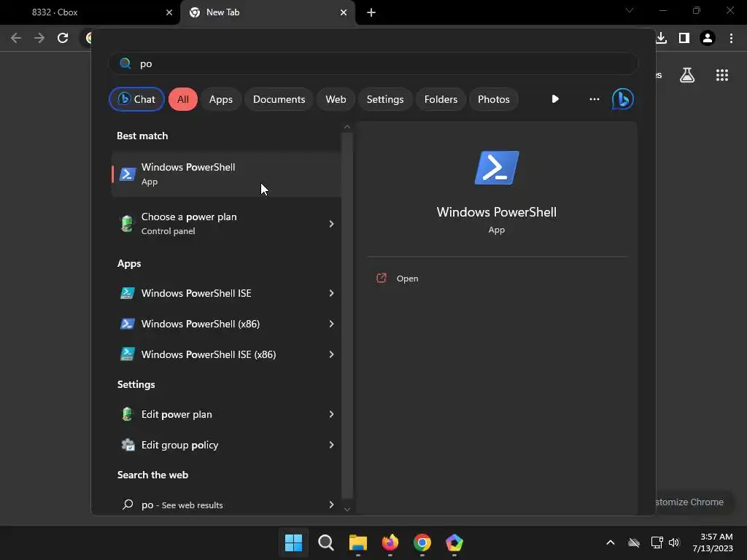Click results list scrollbar down arrow
Image resolution: width=747 pixels, height=560 pixels.
pos(347,509)
